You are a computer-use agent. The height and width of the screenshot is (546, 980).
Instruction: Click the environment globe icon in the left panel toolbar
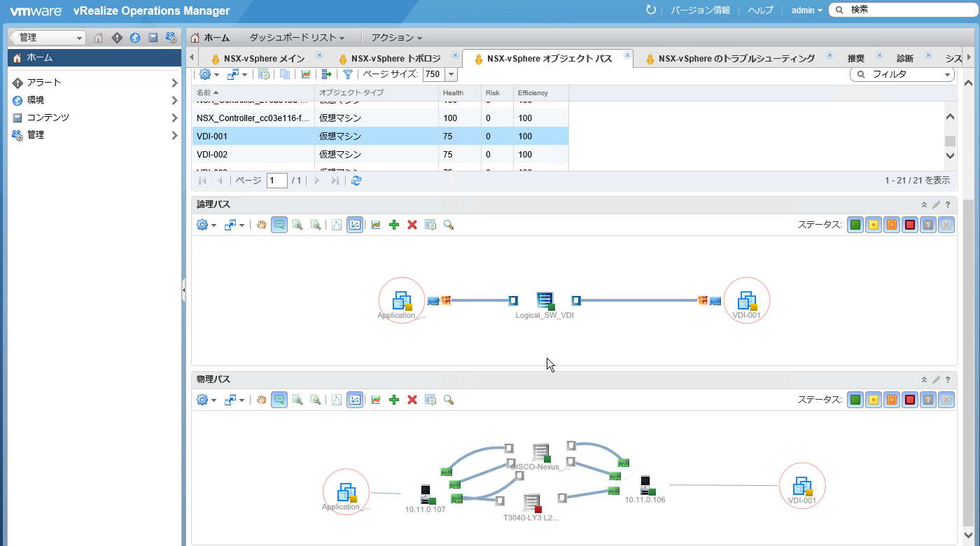(135, 38)
